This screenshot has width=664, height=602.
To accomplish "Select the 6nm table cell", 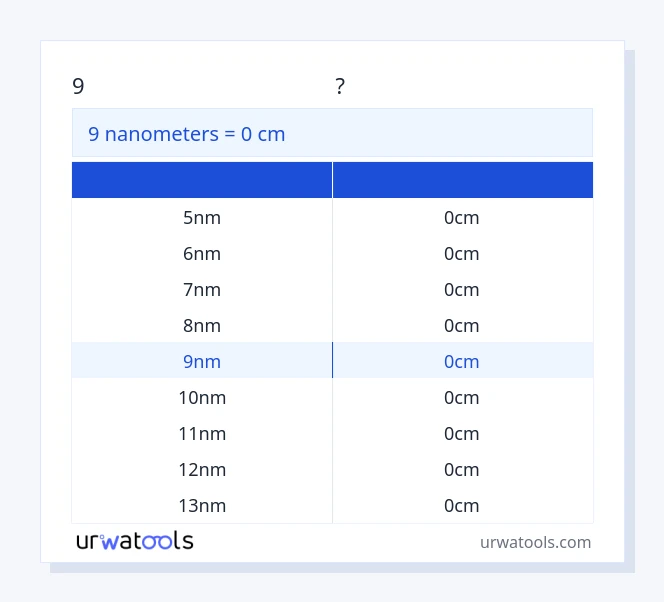I will [202, 253].
